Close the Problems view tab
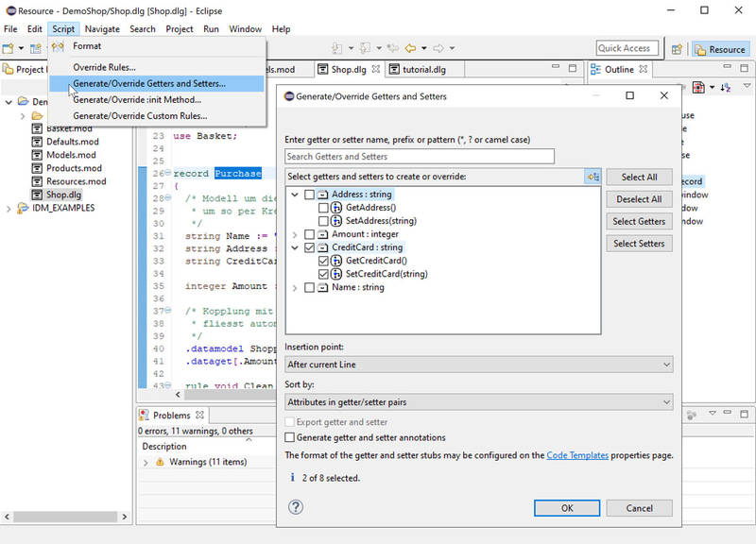The width and height of the screenshot is (756, 544). point(199,415)
